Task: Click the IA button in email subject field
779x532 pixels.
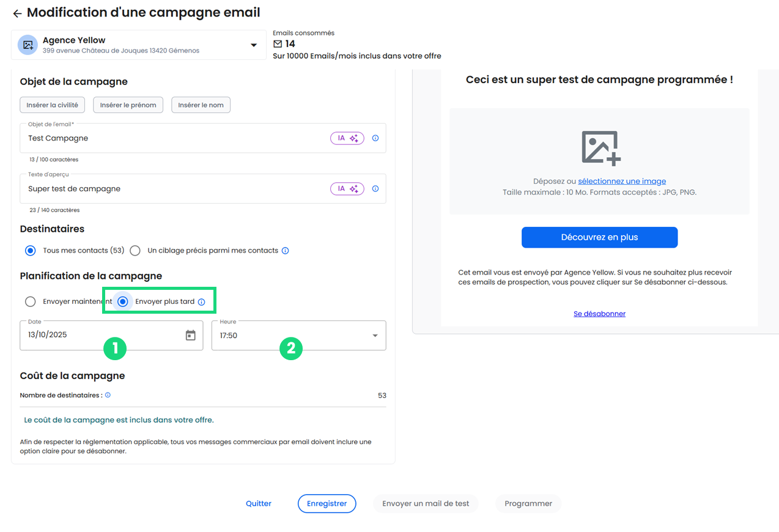Action: coord(347,138)
